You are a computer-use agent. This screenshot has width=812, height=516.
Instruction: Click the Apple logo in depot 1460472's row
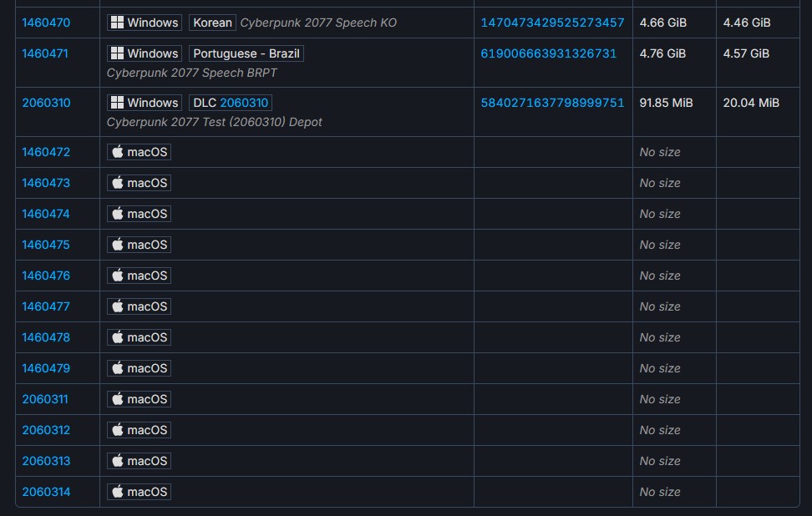118,152
